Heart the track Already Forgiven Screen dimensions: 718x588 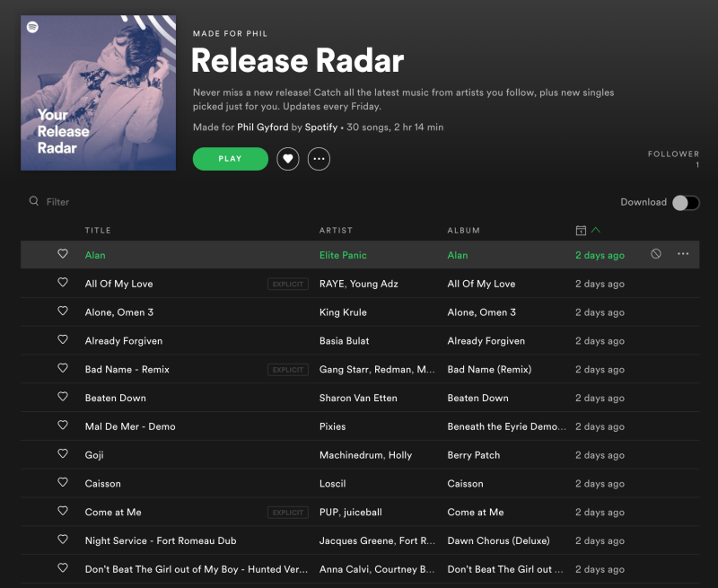pos(63,339)
